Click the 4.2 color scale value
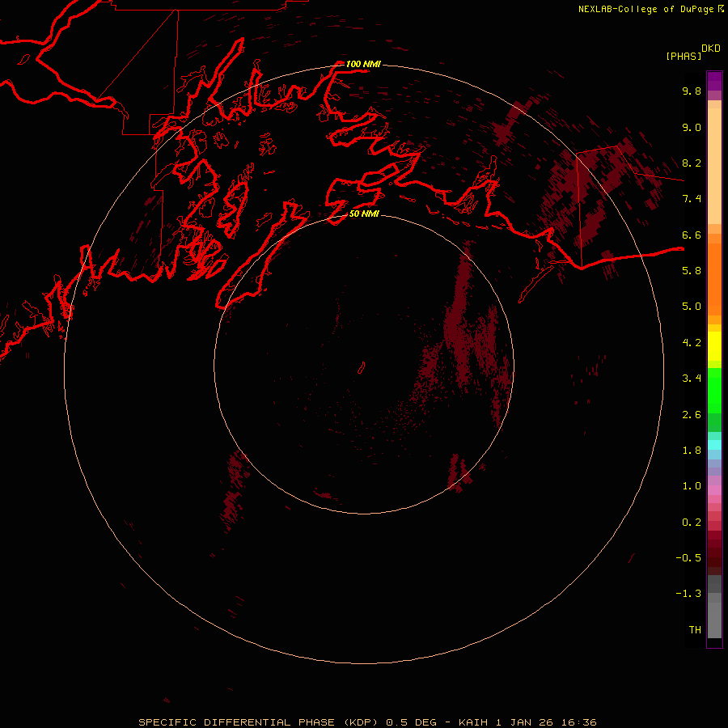The width and height of the screenshot is (728, 728). coord(692,343)
